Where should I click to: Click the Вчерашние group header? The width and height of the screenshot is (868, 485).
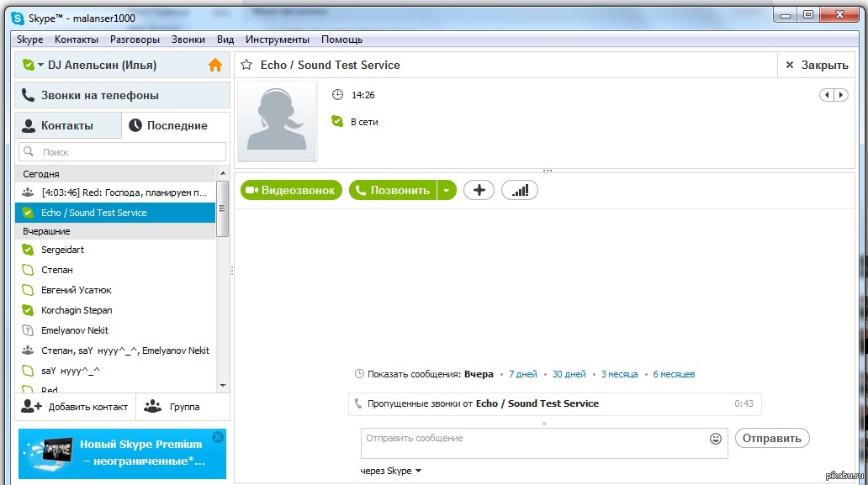pyautogui.click(x=115, y=231)
